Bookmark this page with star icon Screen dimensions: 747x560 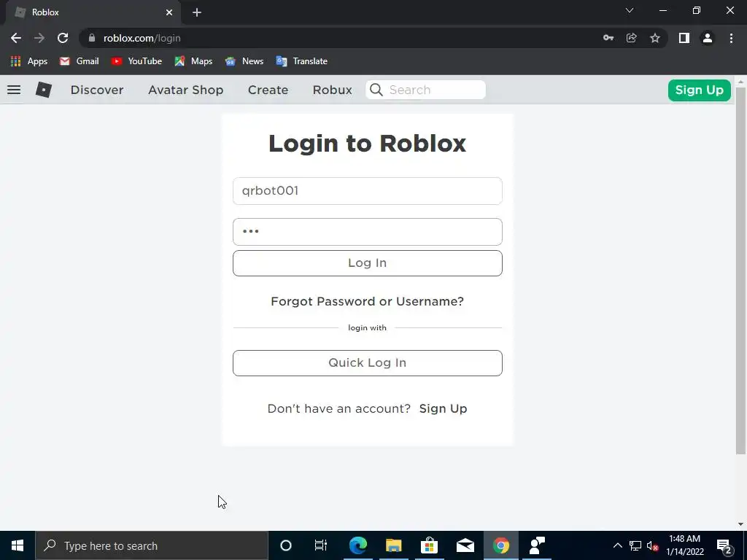tap(655, 38)
